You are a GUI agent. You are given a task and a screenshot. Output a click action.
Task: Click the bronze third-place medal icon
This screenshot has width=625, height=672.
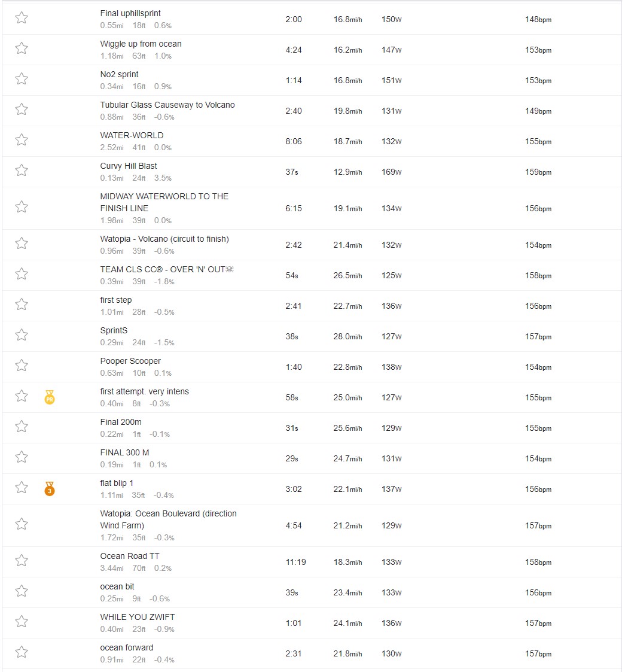tap(50, 488)
